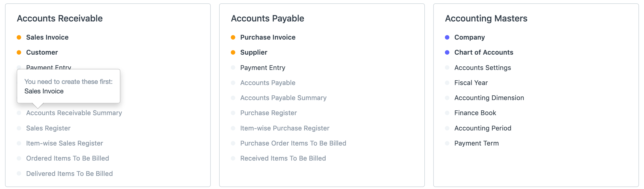
Task: Open Supplier in Accounts Payable
Action: [x=254, y=52]
